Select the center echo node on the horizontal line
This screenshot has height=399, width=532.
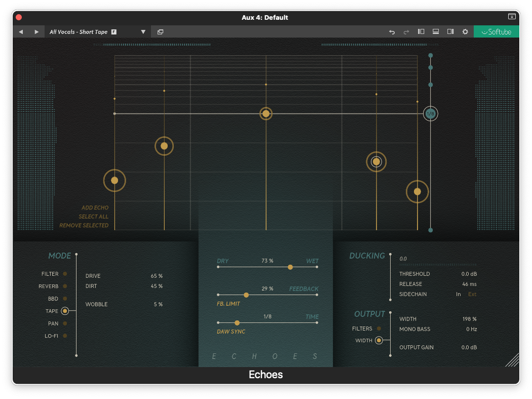tap(266, 114)
